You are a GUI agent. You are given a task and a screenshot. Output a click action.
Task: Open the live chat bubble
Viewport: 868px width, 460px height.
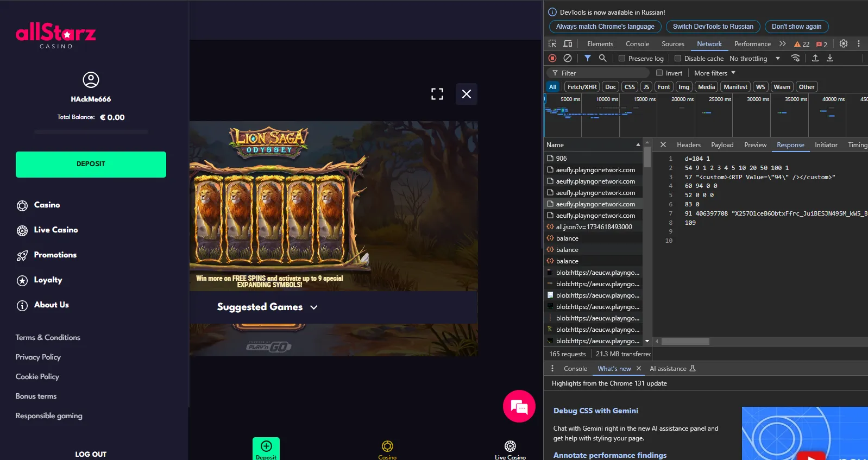519,406
